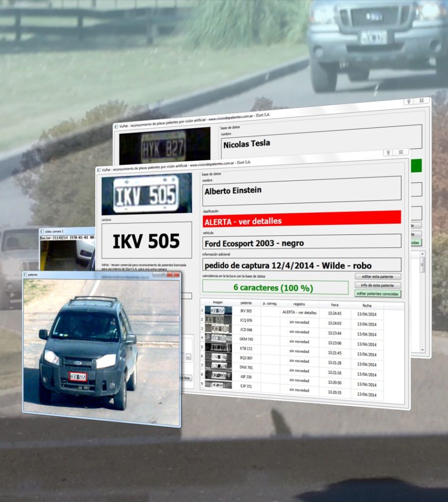Click 'ALERTA - ver detalles' in table row 1

(x=299, y=312)
